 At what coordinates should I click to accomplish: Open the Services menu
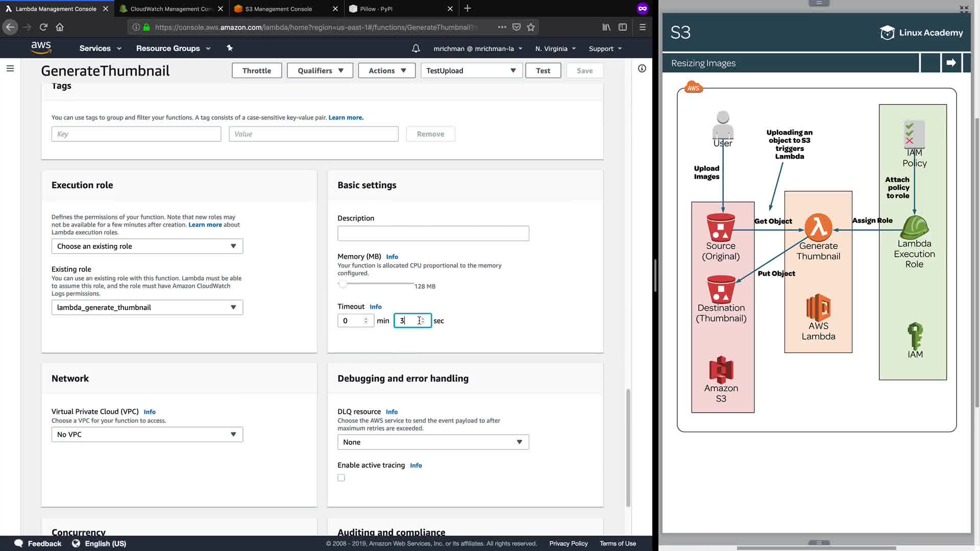pos(100,48)
